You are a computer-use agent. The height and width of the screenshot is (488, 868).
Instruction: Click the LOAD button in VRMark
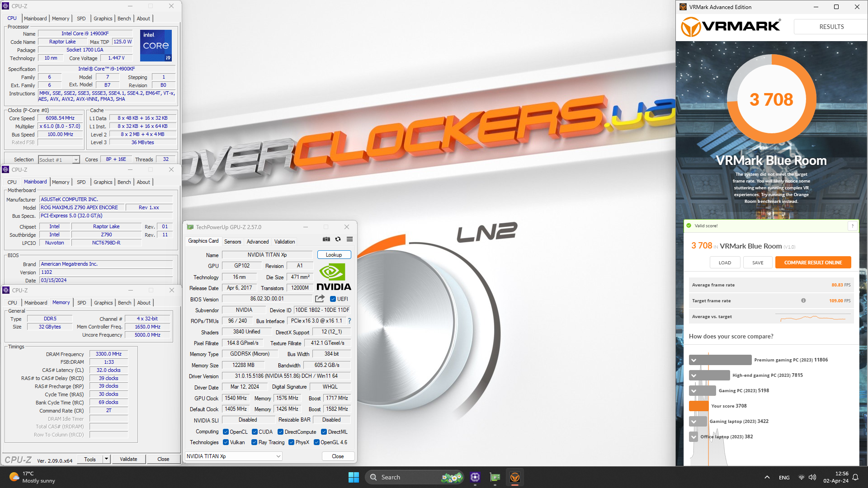coord(724,263)
